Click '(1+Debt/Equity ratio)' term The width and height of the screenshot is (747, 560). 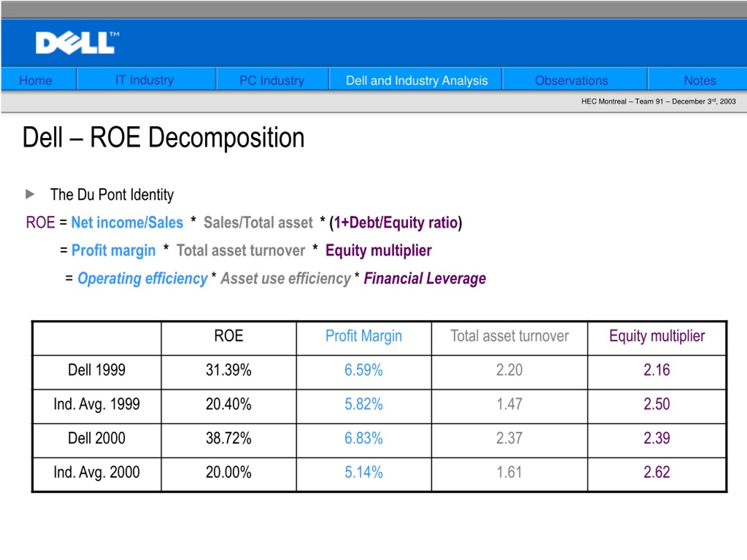(x=396, y=223)
